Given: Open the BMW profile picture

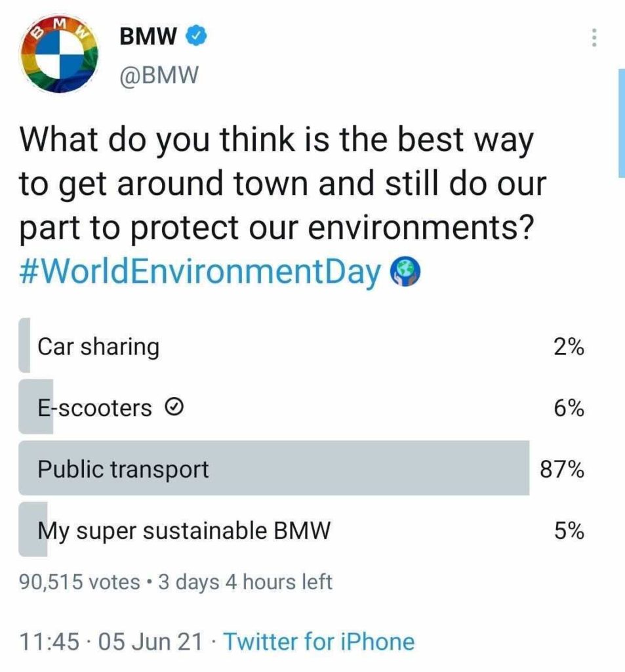Looking at the screenshot, I should click(58, 54).
